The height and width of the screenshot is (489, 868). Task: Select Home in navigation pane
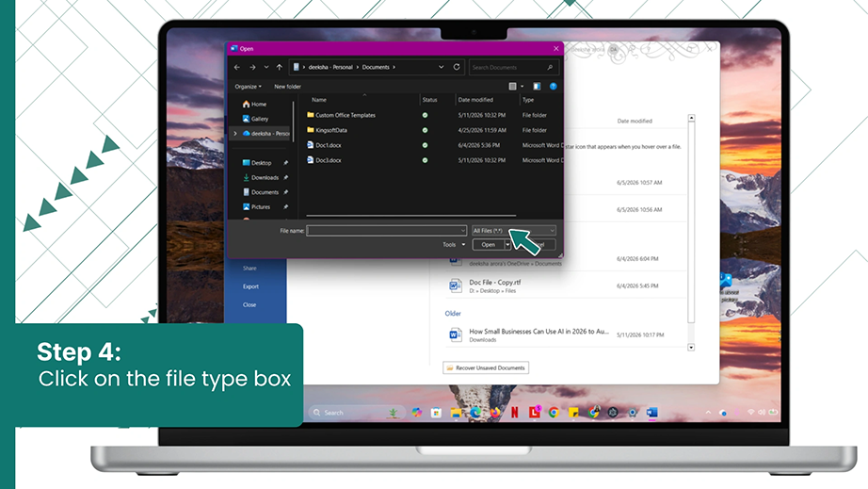254,105
